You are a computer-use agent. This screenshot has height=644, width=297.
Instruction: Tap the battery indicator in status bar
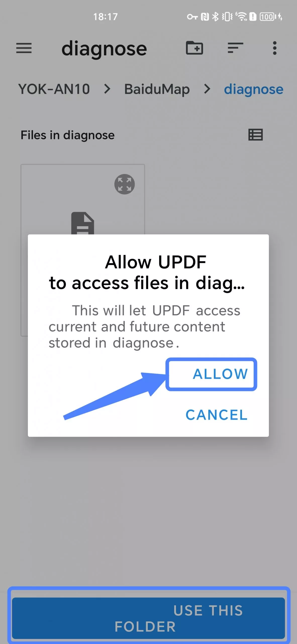pyautogui.click(x=268, y=17)
